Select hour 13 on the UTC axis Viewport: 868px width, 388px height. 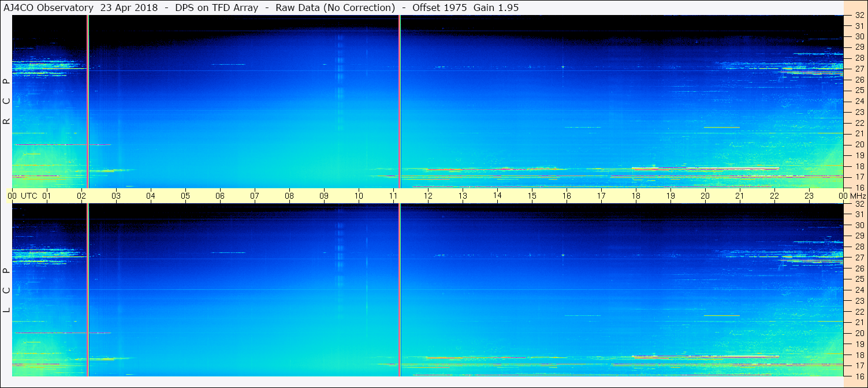click(463, 196)
